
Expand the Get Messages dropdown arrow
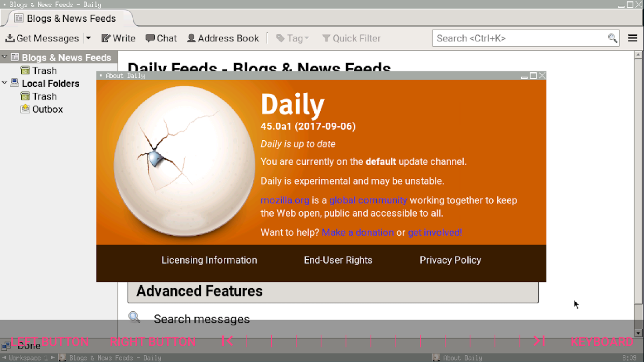coord(88,38)
